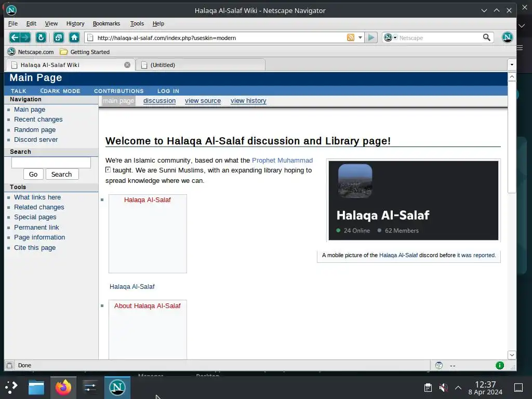Open the clipboard tray icon

click(x=428, y=388)
